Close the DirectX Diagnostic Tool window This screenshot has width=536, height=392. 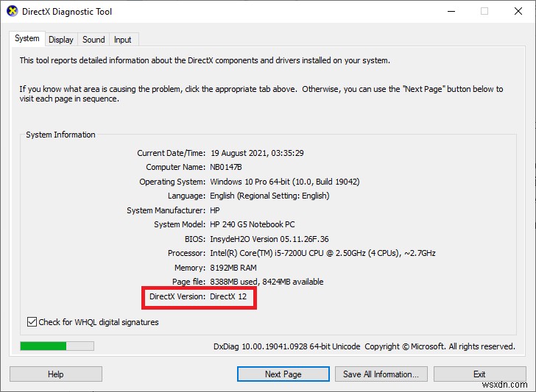pos(518,11)
